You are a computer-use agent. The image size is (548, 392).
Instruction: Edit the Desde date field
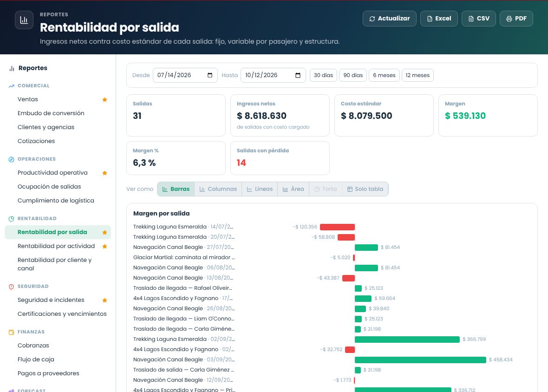point(185,75)
